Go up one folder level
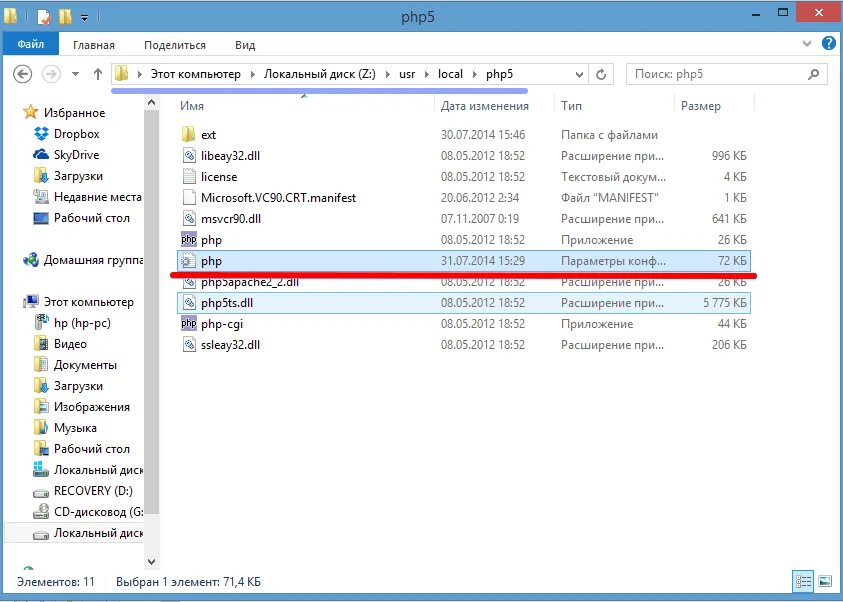Viewport: 843px width, 602px height. (97, 74)
